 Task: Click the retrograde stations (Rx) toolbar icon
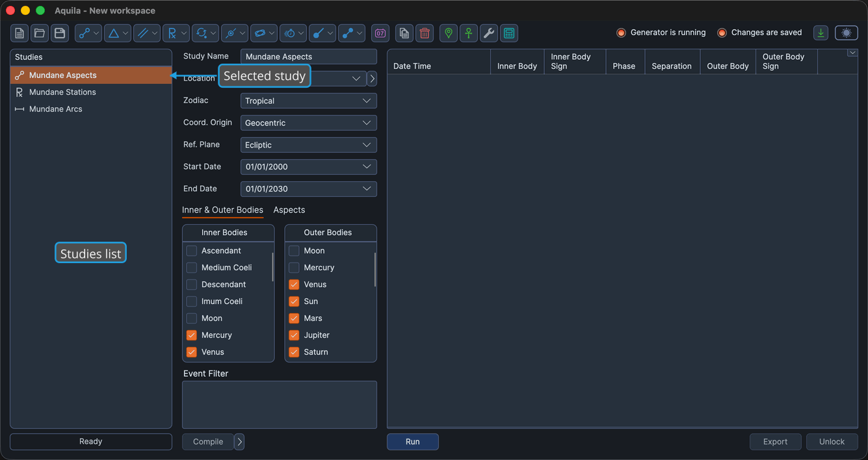[x=172, y=33]
